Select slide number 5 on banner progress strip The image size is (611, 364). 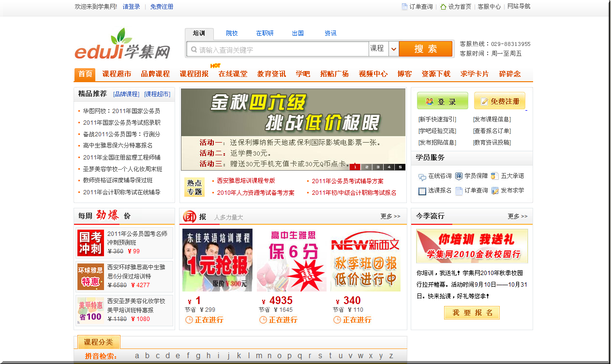pos(401,167)
